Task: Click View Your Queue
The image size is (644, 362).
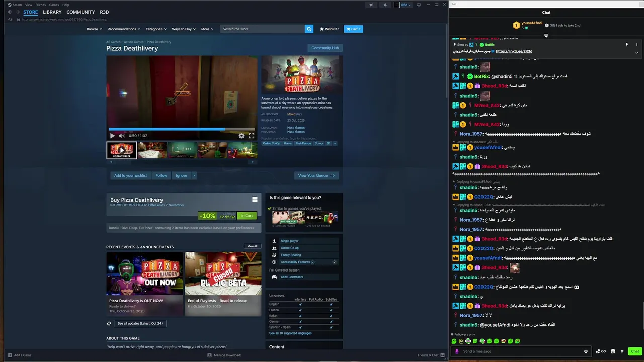Action: pyautogui.click(x=316, y=175)
